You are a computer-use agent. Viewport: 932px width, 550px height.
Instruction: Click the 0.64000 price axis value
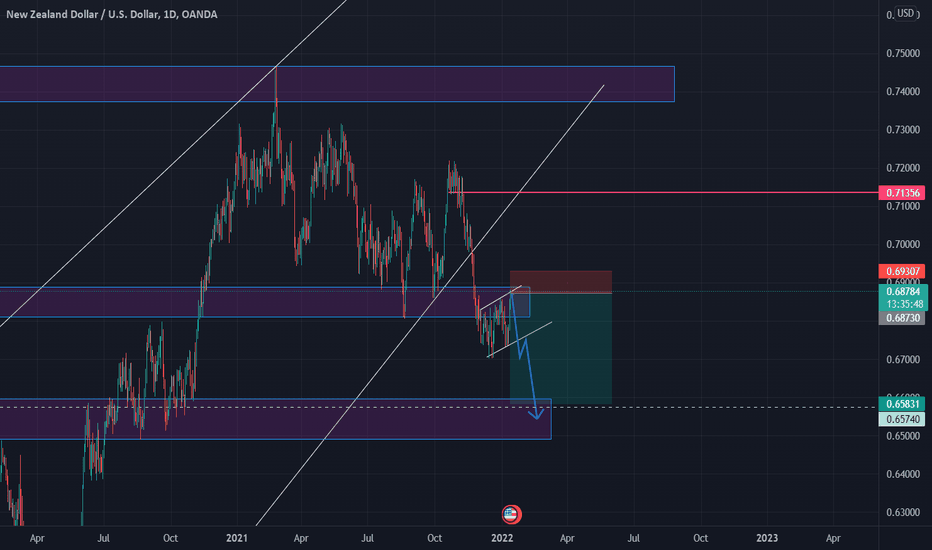pos(903,474)
